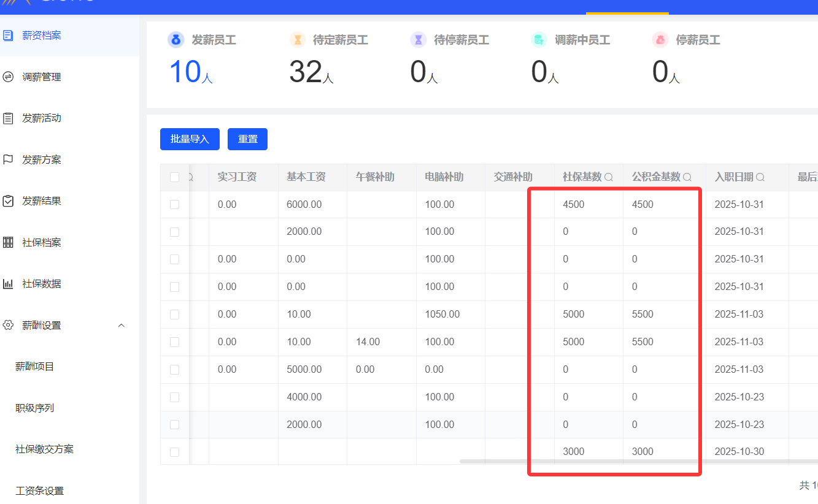Click the 发薪方案 flag icon
The width and height of the screenshot is (818, 504).
(8, 159)
